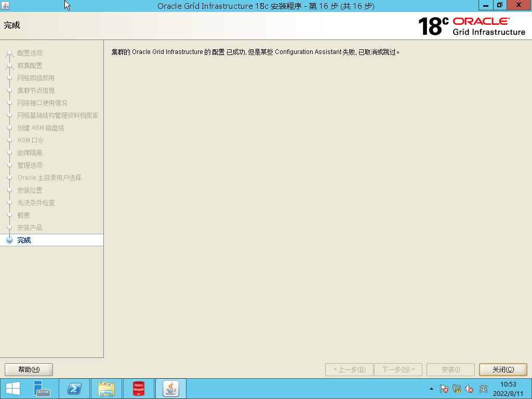532x399 pixels.
Task: Open the Action Center flag icon
Action: [444, 389]
